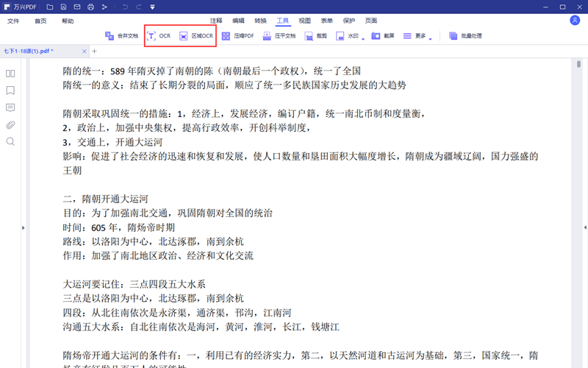Switch to the 注释 annotation tab
The width and height of the screenshot is (588, 368).
tap(216, 21)
